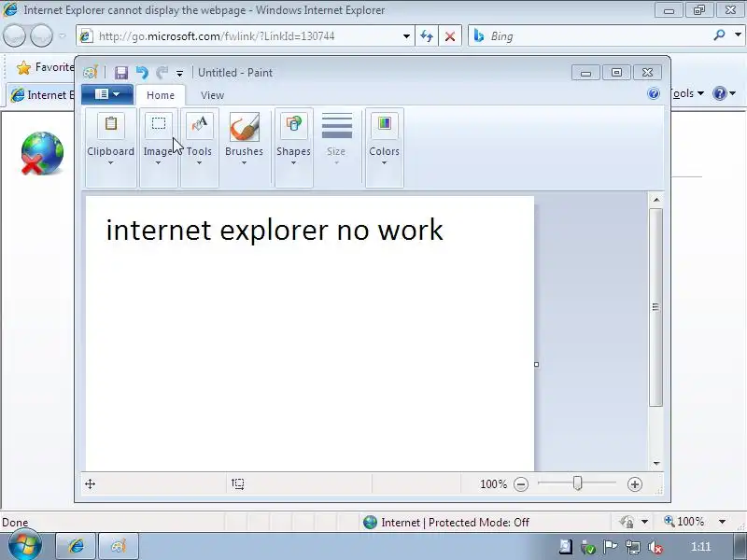
Task: Open the zoom level dropdown arrow in IE status bar
Action: (x=722, y=522)
